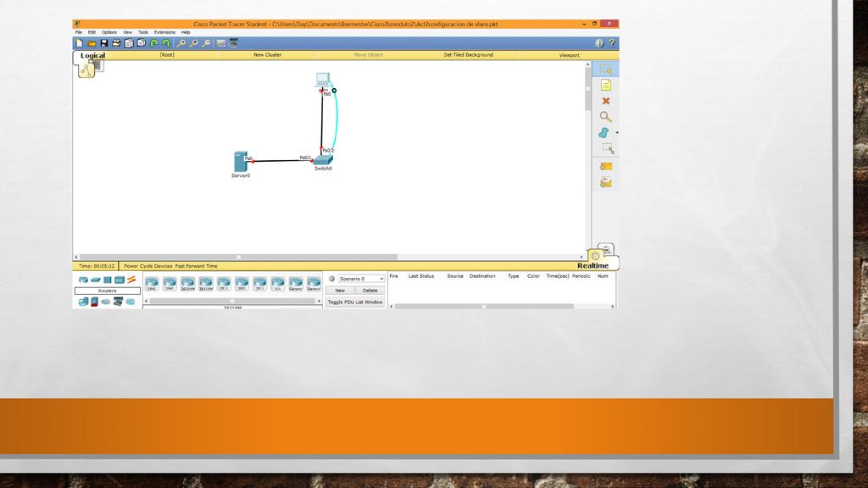Advance the router model list right arrow
Viewport: 868px width, 488px height.
[319, 301]
